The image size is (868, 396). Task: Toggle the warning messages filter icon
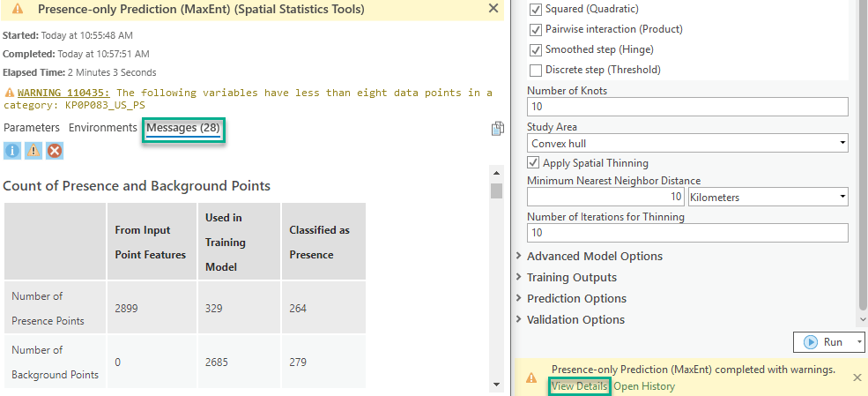point(33,151)
